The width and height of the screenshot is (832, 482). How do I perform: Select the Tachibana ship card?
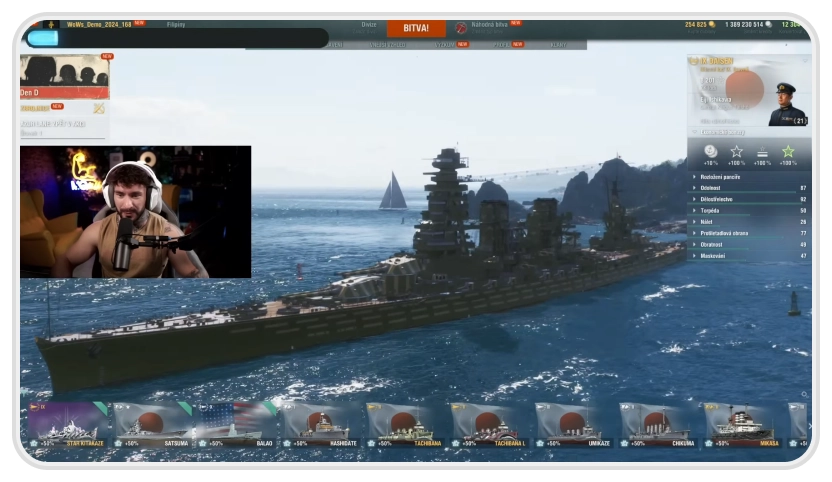tap(406, 425)
